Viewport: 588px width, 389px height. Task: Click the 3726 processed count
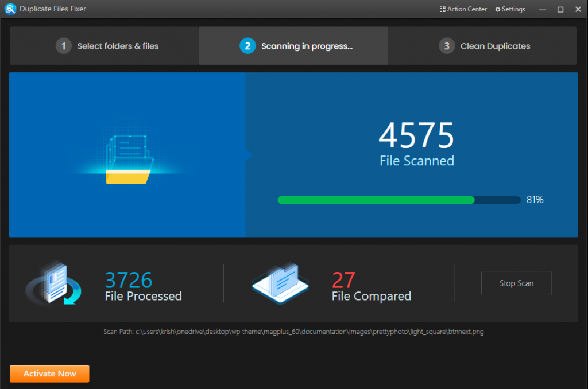[128, 280]
